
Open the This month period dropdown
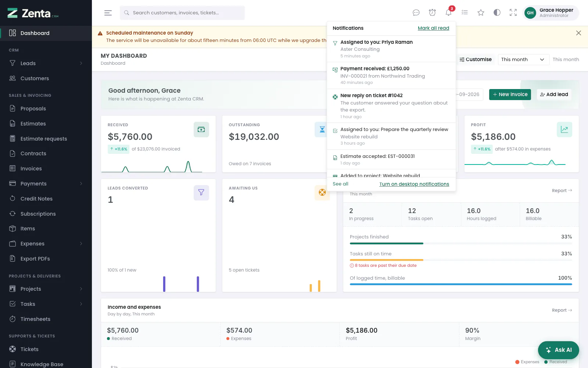coord(523,60)
